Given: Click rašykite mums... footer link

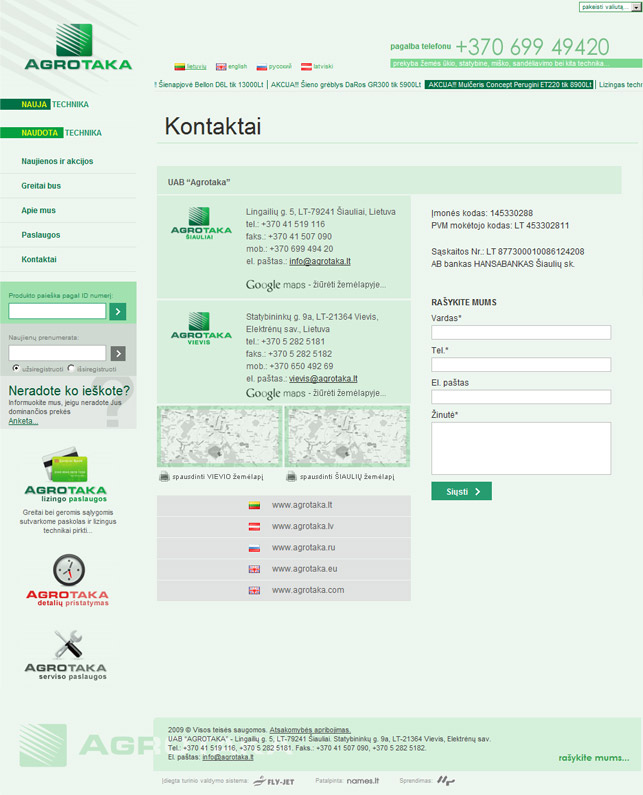Looking at the screenshot, I should [594, 758].
